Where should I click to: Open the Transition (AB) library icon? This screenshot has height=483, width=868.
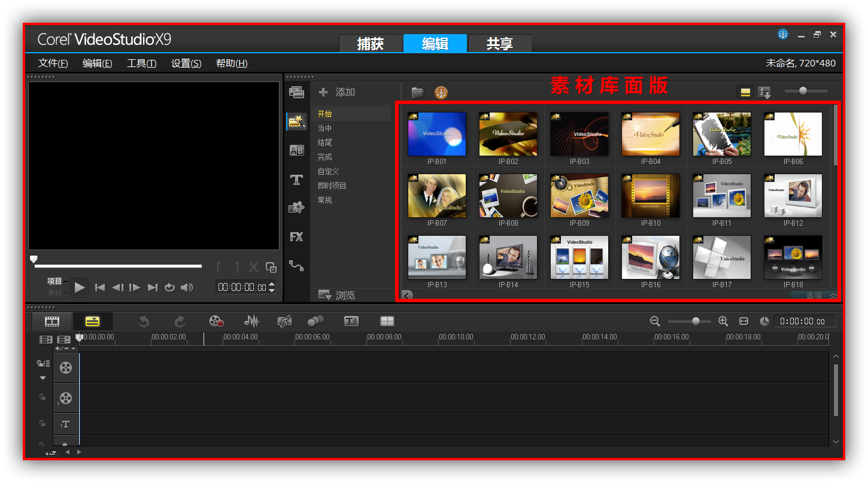(296, 150)
